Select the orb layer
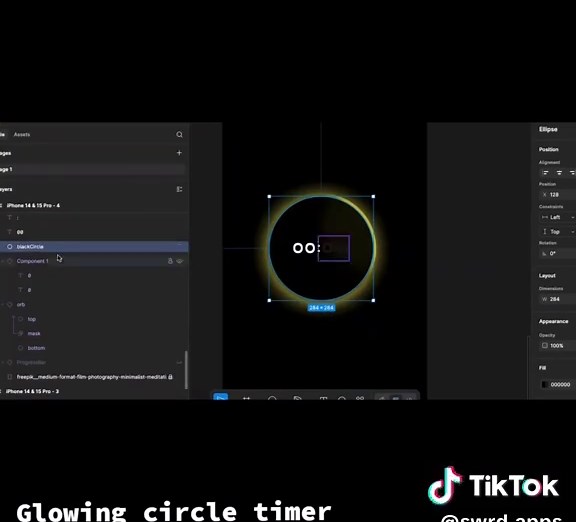The image size is (576, 522). click(21, 305)
